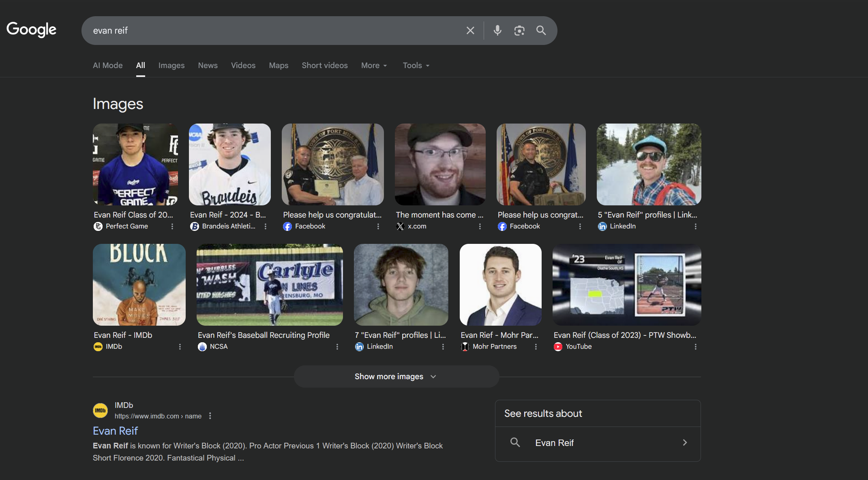Open options menu for YouTube PTW image
Screen dimensions: 868x480
(695, 347)
